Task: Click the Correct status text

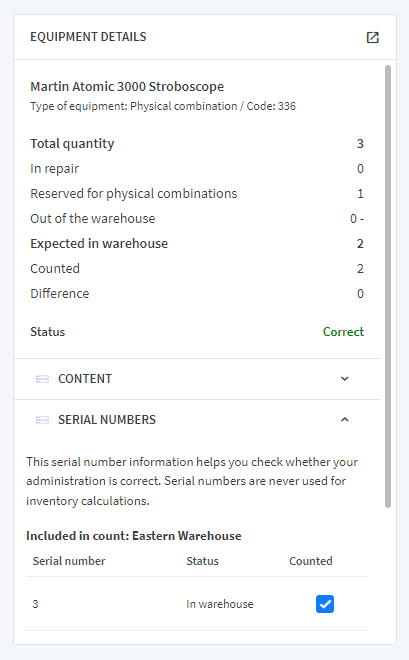Action: tap(343, 332)
